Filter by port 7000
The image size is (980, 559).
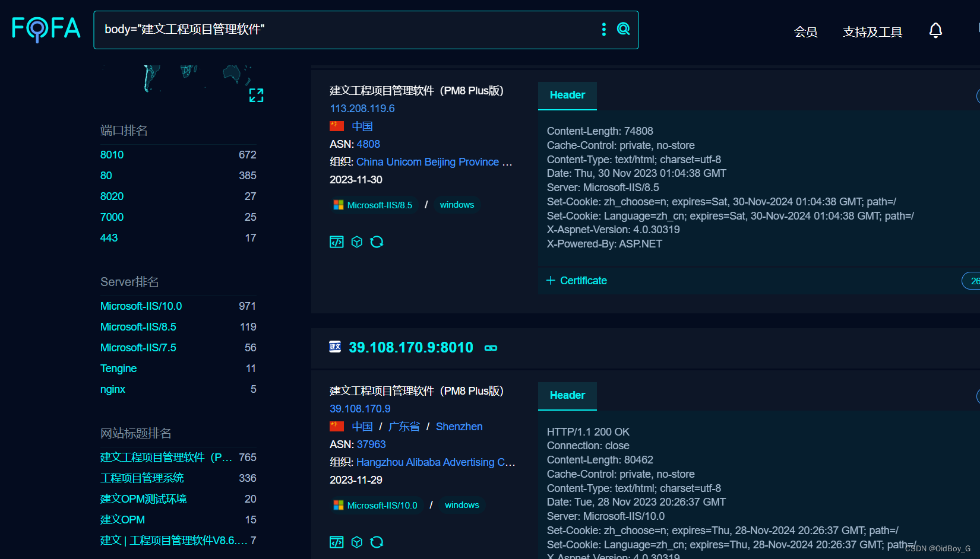[x=112, y=217]
